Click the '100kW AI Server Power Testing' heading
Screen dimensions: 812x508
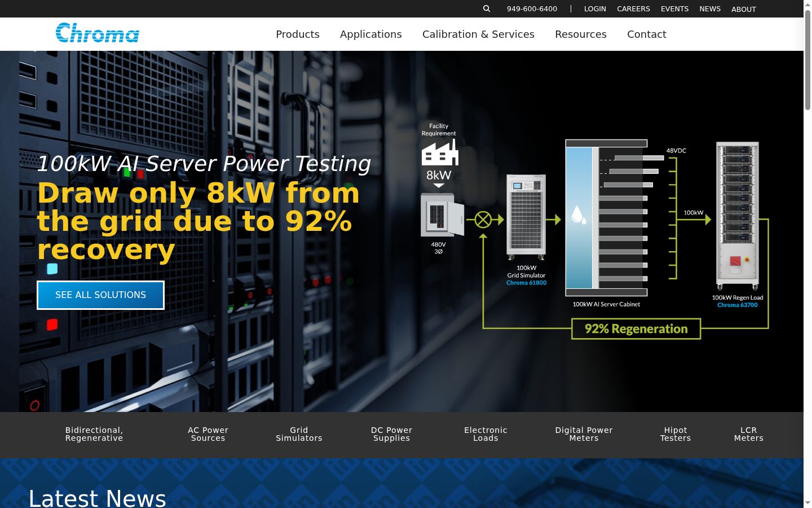pos(204,164)
